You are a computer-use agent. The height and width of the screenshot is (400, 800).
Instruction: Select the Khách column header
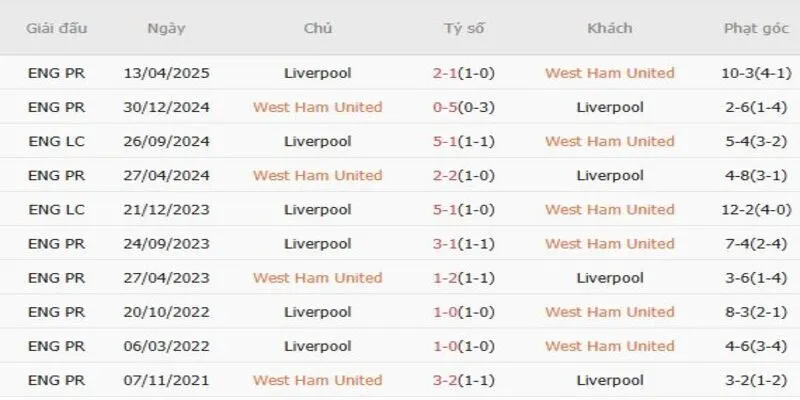[x=609, y=28]
